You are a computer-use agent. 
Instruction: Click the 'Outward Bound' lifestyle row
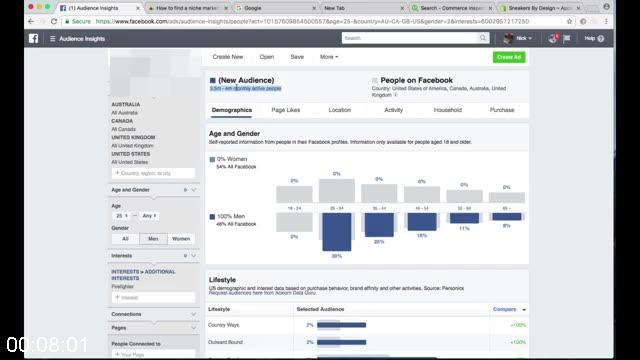pyautogui.click(x=367, y=342)
